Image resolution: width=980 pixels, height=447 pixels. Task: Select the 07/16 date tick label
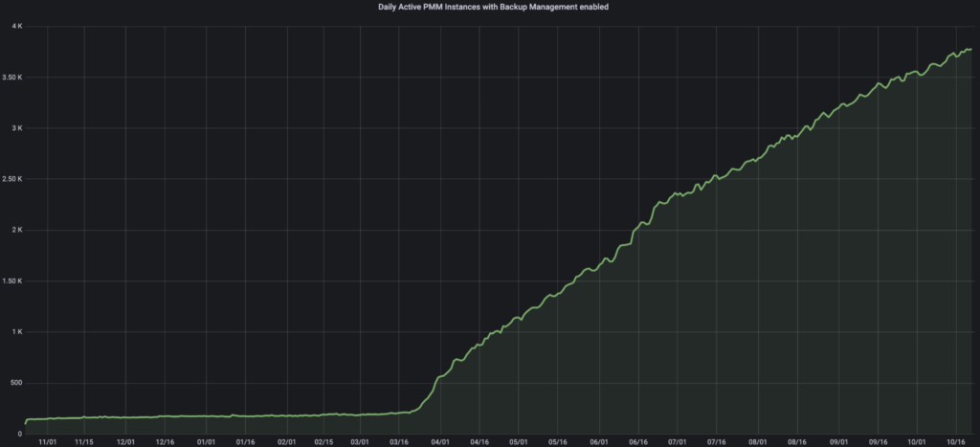pos(717,441)
